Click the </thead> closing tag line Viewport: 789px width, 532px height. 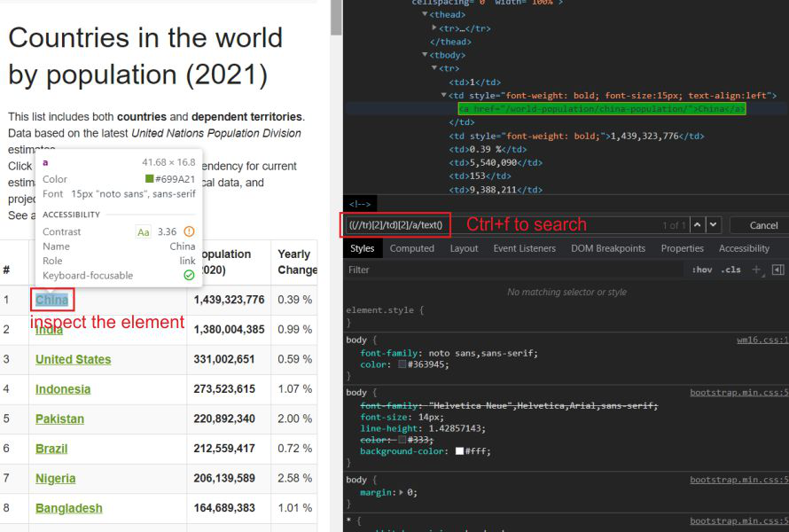coord(450,42)
